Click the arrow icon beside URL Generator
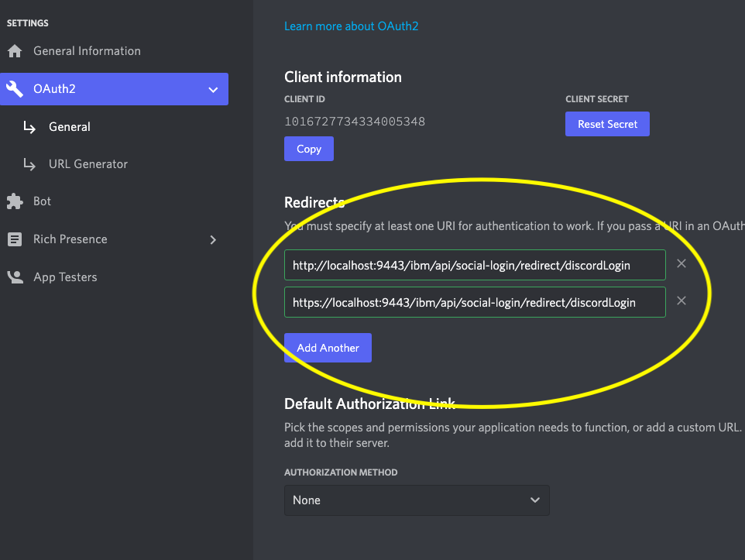This screenshot has height=560, width=745. tap(30, 164)
